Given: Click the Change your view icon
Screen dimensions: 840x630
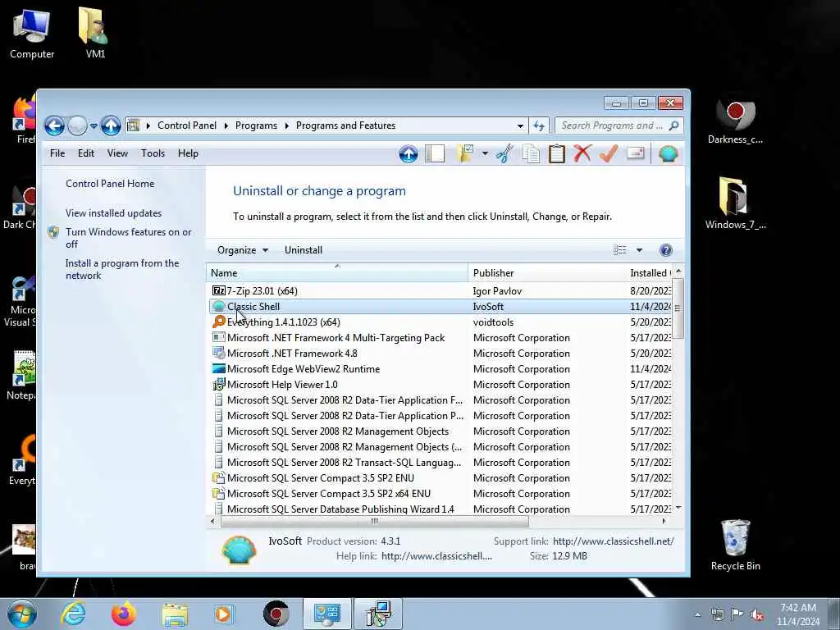Looking at the screenshot, I should [620, 250].
